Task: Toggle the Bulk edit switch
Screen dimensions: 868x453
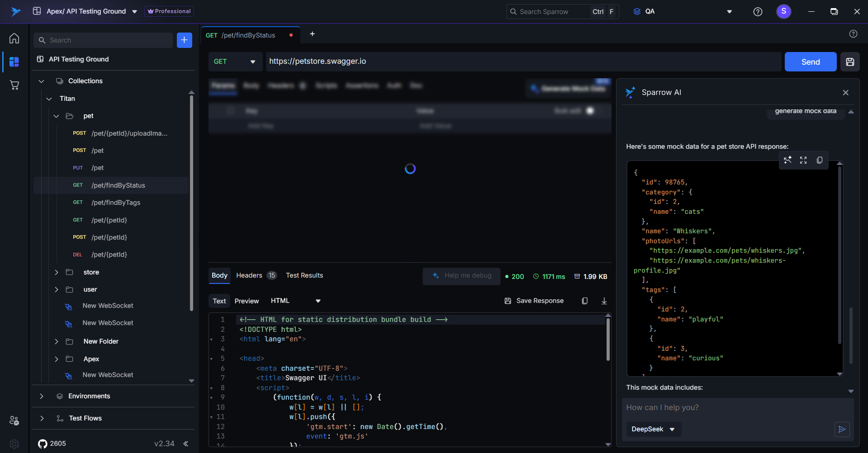Action: coord(589,111)
